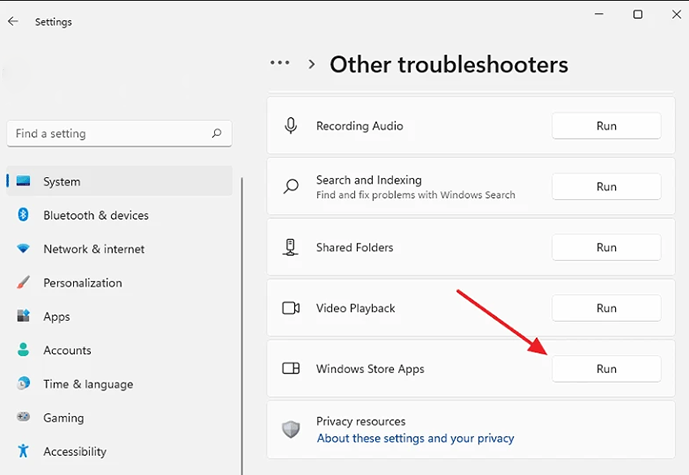Click the Recording Audio label

[x=359, y=126]
